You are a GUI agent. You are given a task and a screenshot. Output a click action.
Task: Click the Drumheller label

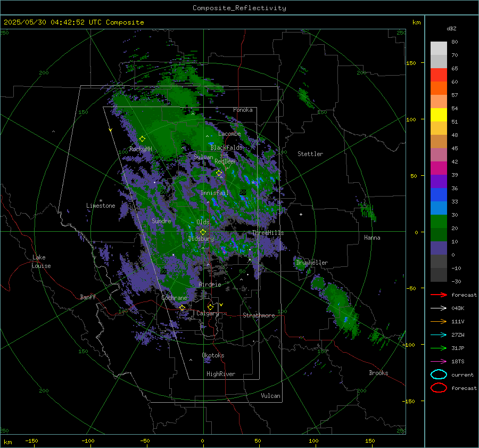[312, 263]
